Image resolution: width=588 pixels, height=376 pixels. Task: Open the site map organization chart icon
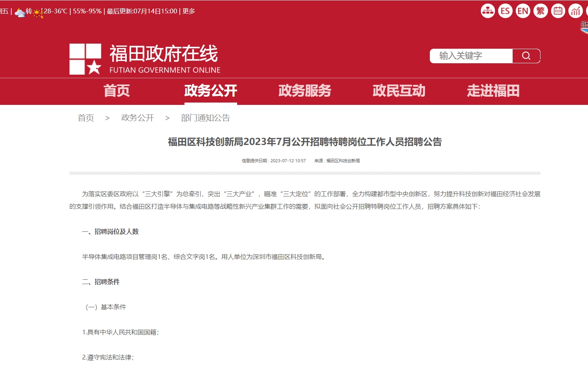[488, 11]
